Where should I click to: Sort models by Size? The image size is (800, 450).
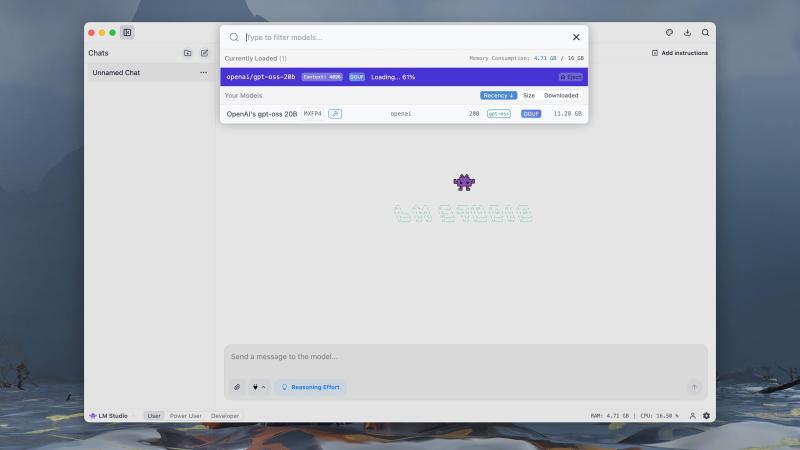tap(529, 95)
